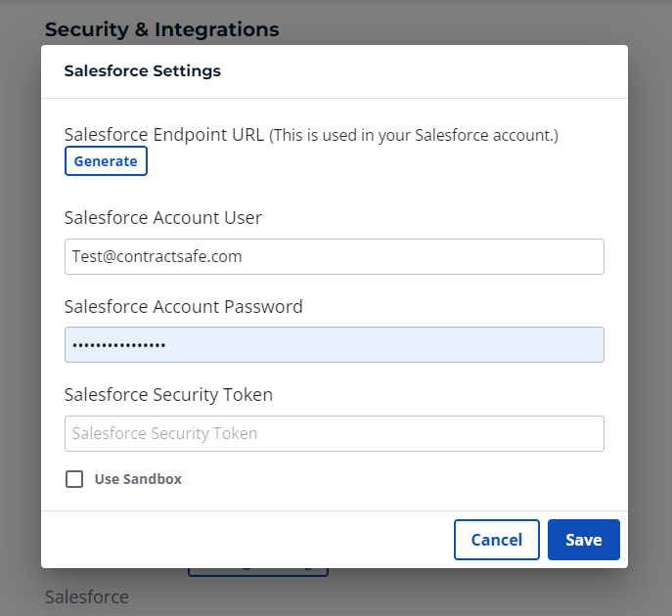Select the Salesforce section label below dialog
This screenshot has height=616, width=672.
point(87,596)
